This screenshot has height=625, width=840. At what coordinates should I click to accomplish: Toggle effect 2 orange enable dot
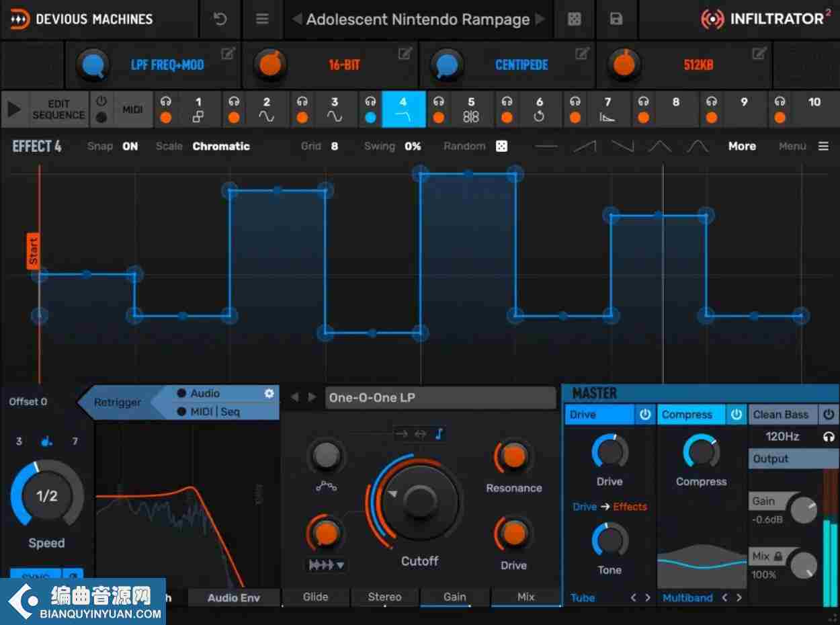point(234,118)
